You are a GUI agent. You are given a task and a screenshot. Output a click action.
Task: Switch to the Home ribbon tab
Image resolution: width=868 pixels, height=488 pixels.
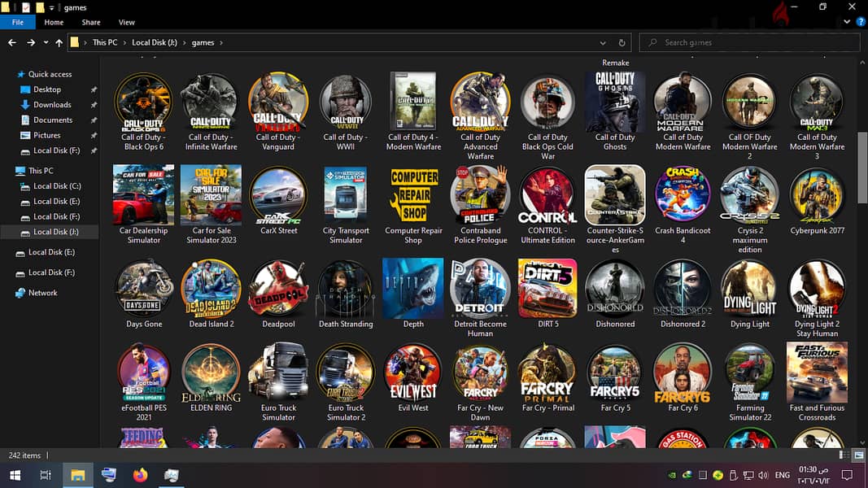(x=54, y=22)
